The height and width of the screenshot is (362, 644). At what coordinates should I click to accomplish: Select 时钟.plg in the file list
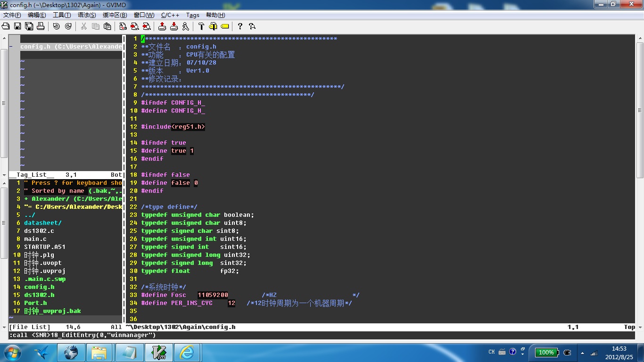(x=39, y=255)
